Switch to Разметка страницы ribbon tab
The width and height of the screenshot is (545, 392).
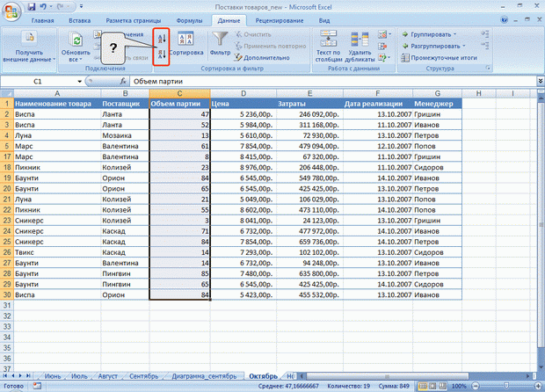pyautogui.click(x=134, y=20)
